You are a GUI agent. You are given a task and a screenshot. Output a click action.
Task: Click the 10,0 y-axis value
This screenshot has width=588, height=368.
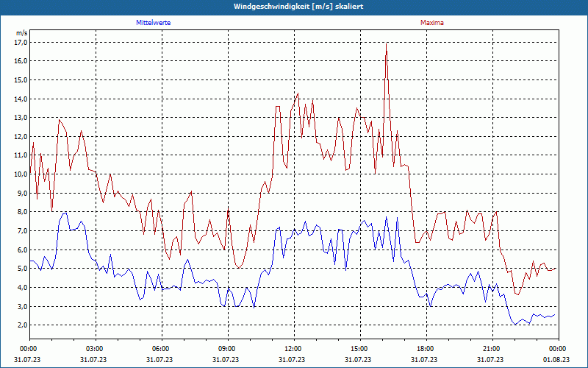[x=21, y=174]
